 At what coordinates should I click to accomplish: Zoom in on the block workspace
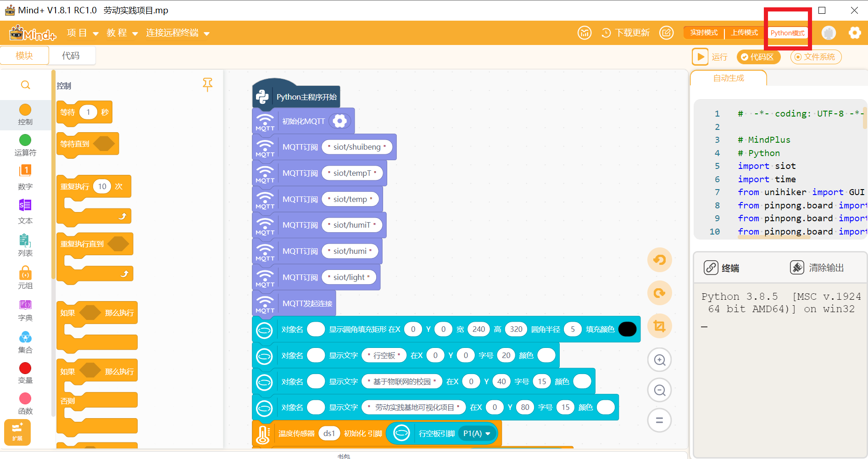pos(660,360)
